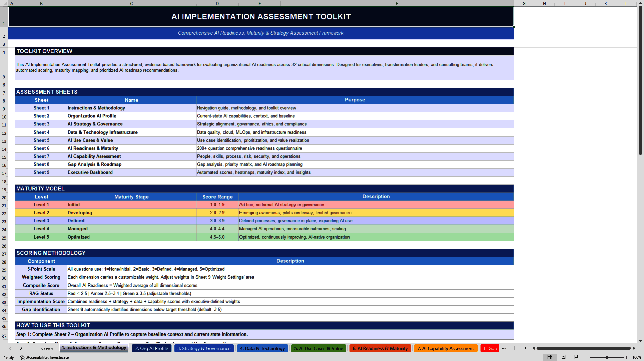Click the Gap Identification cell
The image size is (644, 361).
pos(41,309)
